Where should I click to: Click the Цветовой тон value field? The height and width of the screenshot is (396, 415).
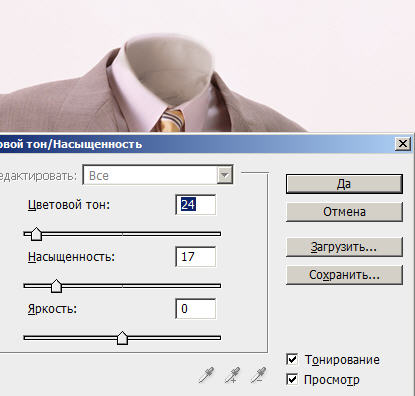point(196,205)
